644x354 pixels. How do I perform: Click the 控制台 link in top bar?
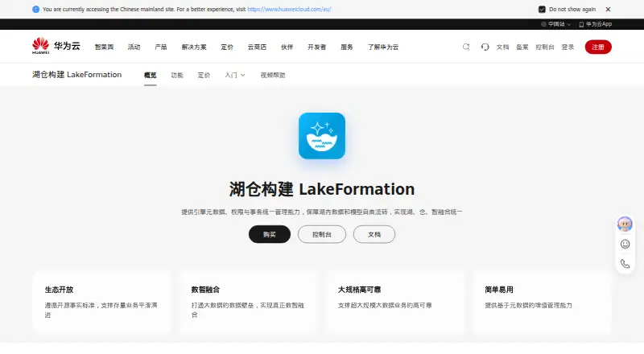545,47
